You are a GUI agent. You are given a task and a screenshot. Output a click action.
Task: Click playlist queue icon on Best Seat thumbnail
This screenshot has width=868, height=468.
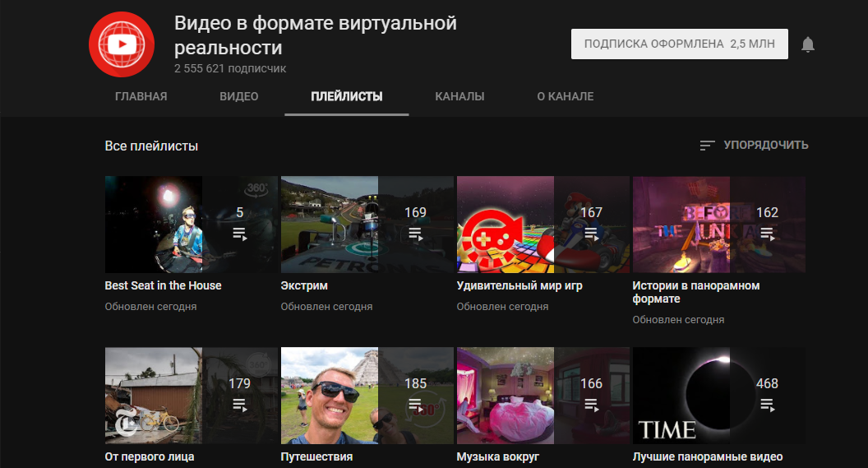tap(239, 234)
